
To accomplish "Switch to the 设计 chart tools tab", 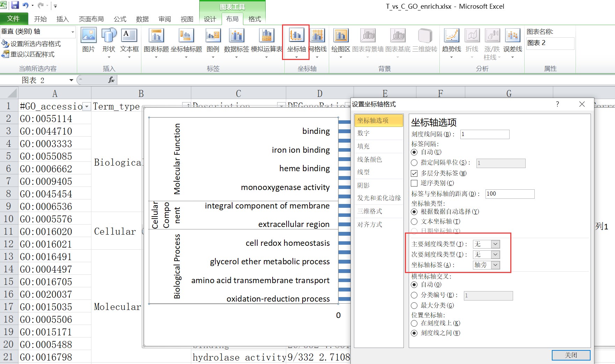I will [x=210, y=19].
